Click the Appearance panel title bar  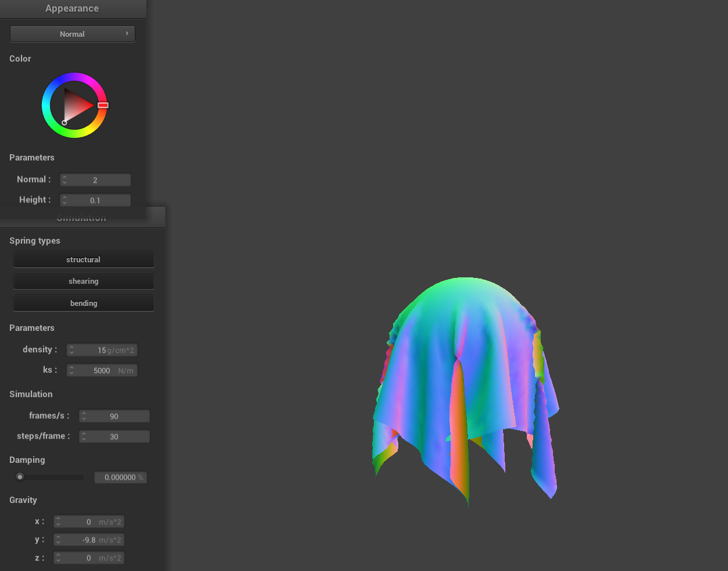[x=72, y=9]
